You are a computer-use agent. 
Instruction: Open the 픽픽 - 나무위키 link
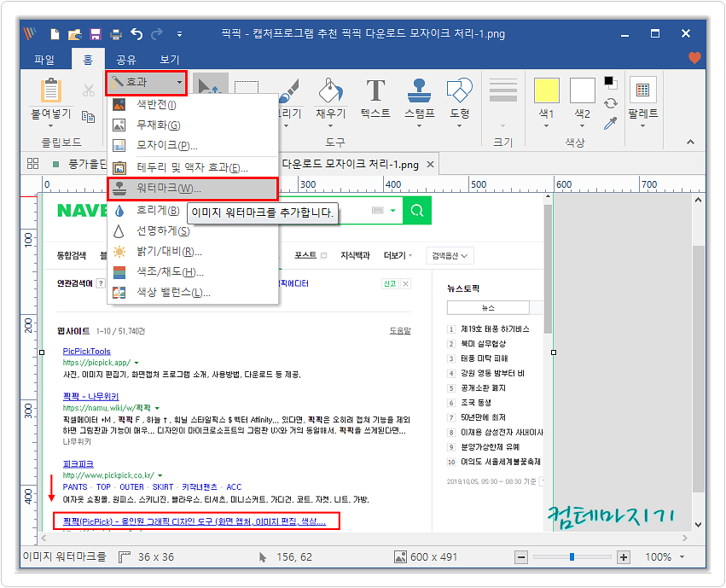[x=90, y=396]
